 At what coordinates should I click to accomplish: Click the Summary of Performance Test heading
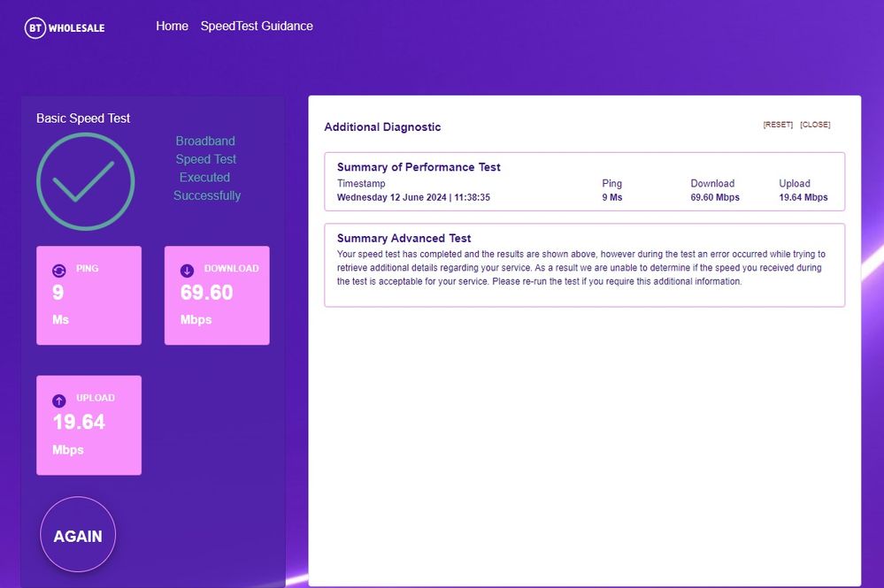click(x=419, y=167)
